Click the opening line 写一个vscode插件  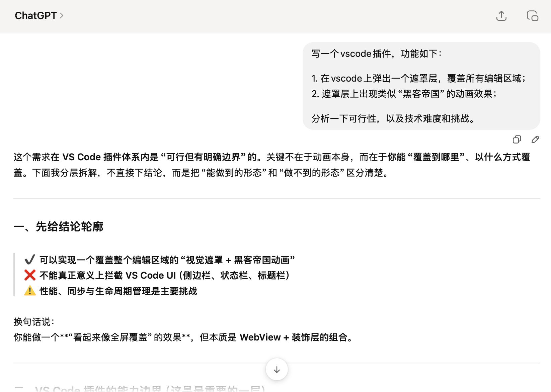tap(376, 54)
